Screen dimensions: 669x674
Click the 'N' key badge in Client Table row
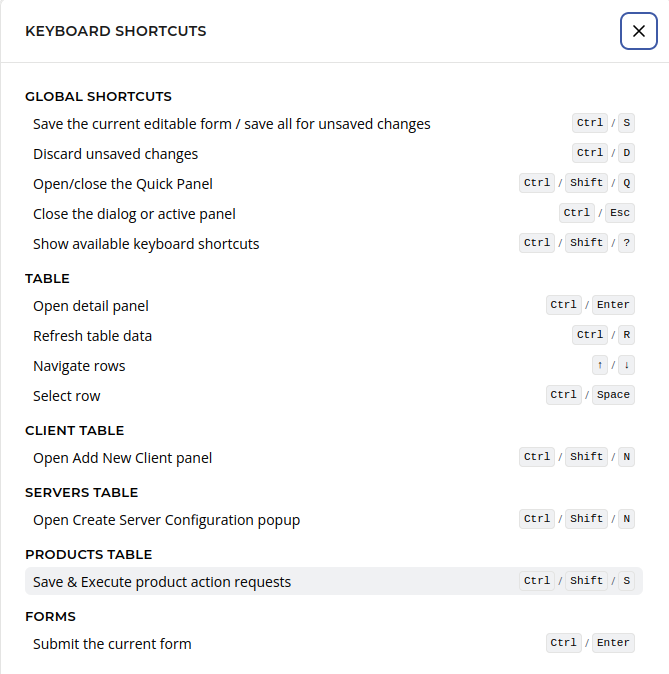point(626,457)
